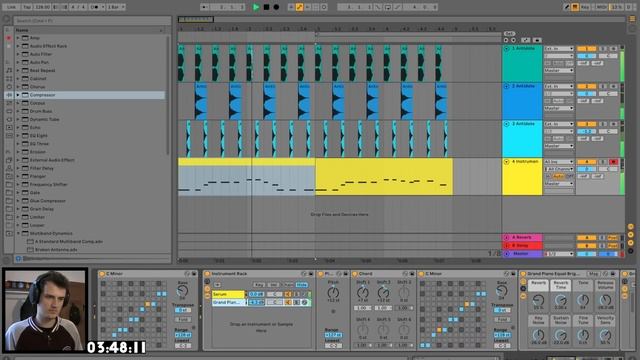Select the B Delay return track
The image size is (640, 360).
[522, 245]
